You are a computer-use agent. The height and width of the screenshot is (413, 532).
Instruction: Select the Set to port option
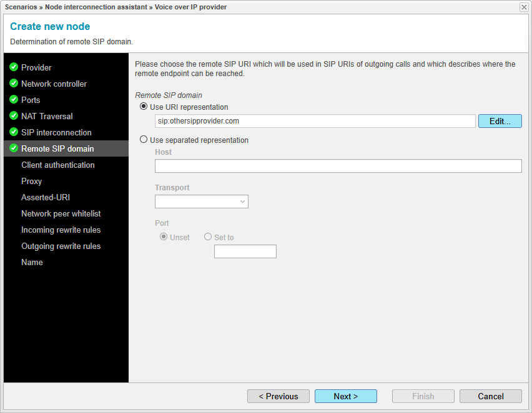(x=207, y=236)
